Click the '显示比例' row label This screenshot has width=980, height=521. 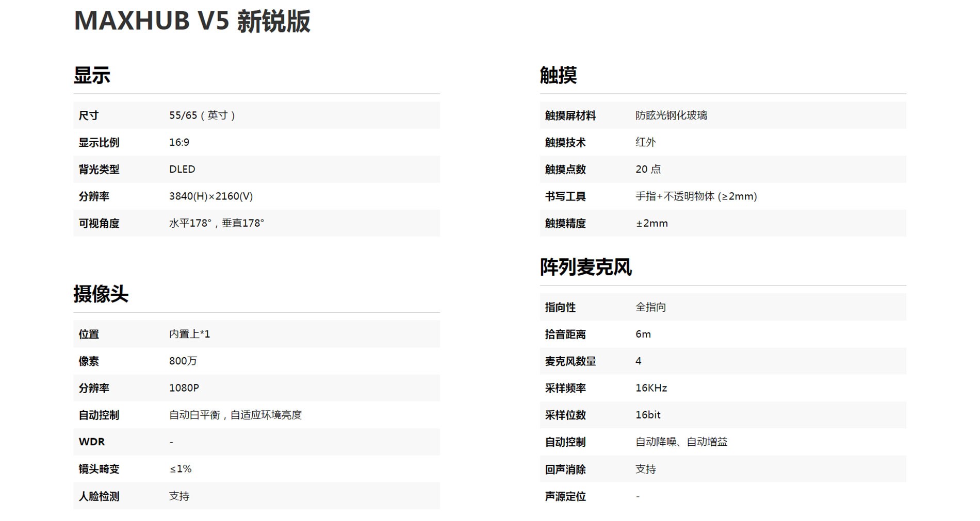[99, 143]
